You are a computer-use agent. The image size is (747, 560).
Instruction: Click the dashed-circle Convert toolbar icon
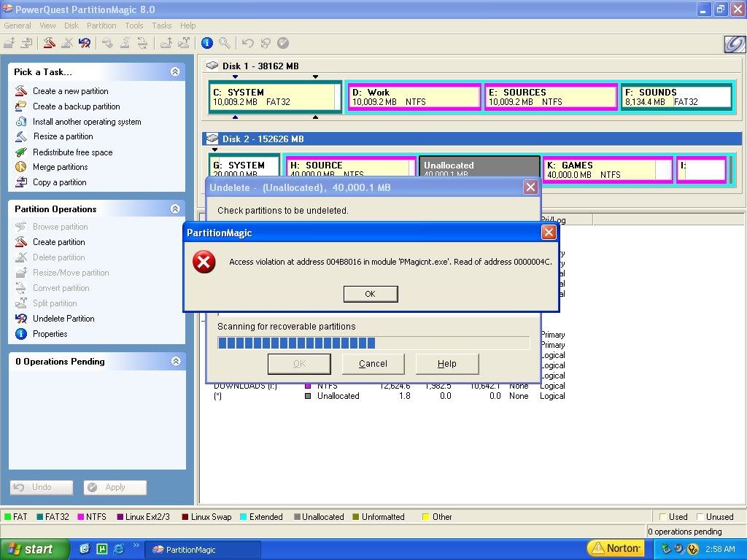[x=142, y=43]
